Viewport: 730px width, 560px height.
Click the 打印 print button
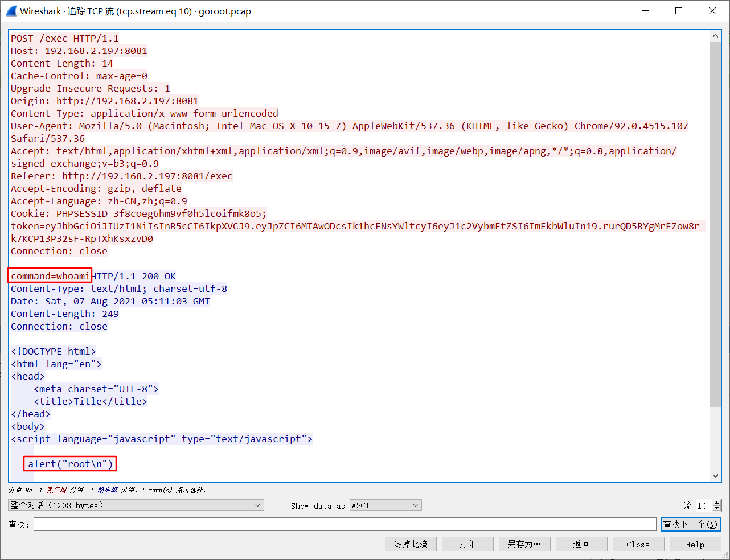coord(467,545)
